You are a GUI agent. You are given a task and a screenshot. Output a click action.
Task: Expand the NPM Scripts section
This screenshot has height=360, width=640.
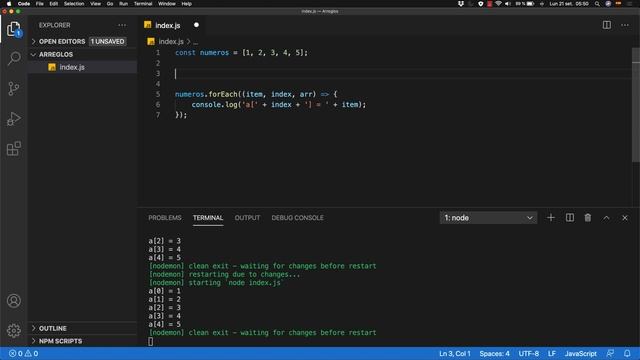pos(82,341)
